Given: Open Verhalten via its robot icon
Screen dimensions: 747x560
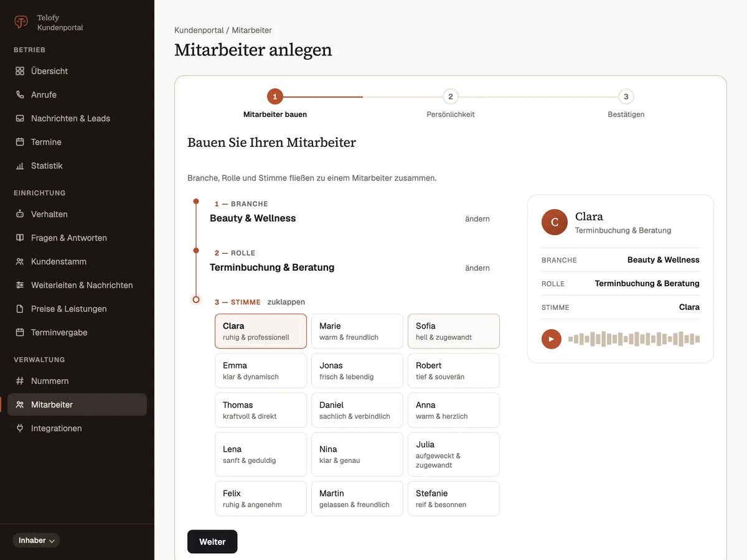Looking at the screenshot, I should point(20,214).
